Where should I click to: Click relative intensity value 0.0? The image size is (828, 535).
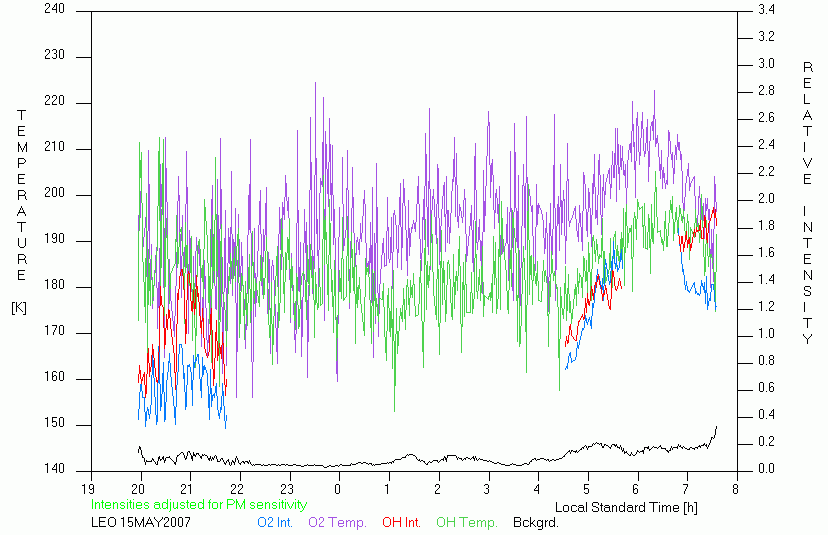coord(766,469)
